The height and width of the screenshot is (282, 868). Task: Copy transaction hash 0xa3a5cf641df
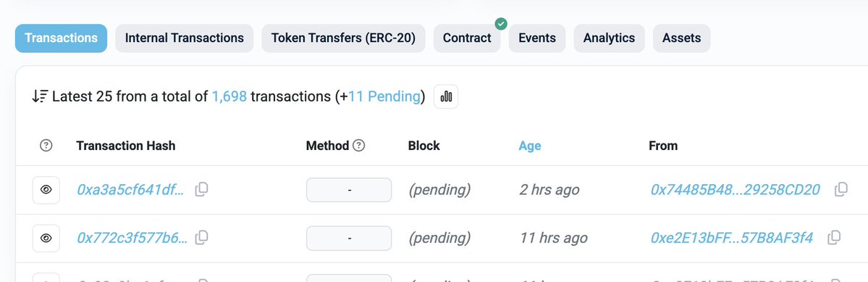[x=201, y=189]
